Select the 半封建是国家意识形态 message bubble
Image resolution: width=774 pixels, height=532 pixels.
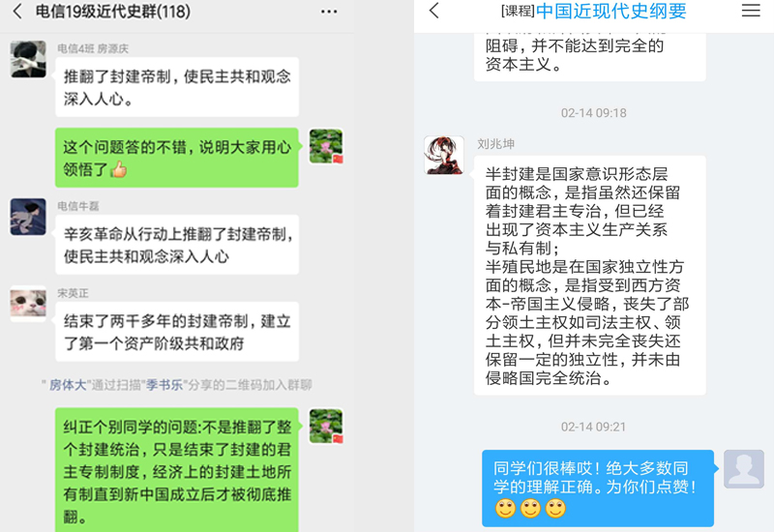pyautogui.click(x=590, y=276)
